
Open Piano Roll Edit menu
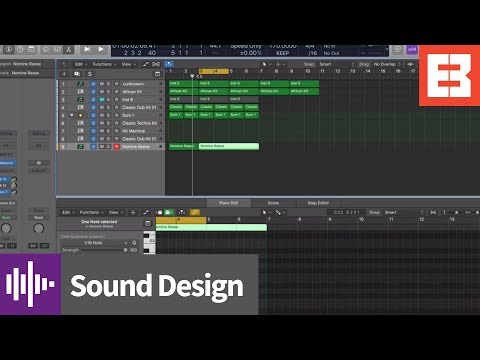click(68, 212)
